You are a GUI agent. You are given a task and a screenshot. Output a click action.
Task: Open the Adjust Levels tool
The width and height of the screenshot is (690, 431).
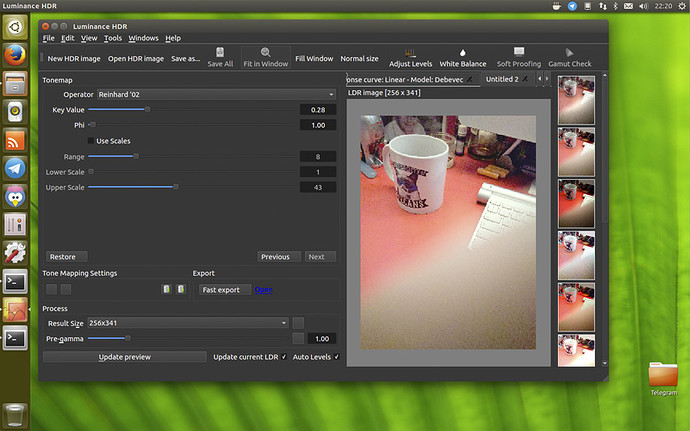click(410, 58)
